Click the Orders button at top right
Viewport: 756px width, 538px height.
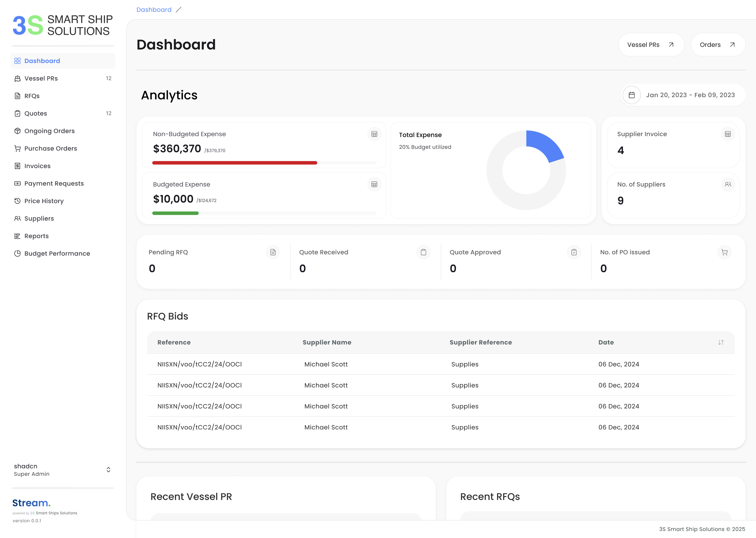pyautogui.click(x=718, y=45)
